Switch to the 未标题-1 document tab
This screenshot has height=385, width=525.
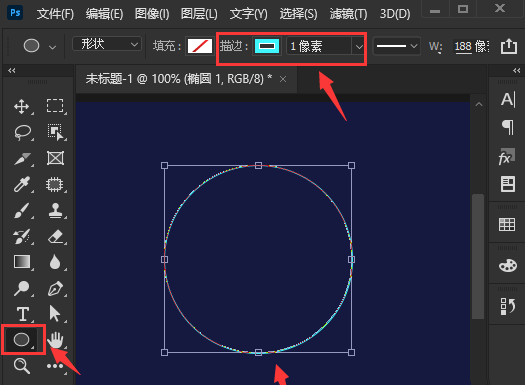tap(179, 79)
